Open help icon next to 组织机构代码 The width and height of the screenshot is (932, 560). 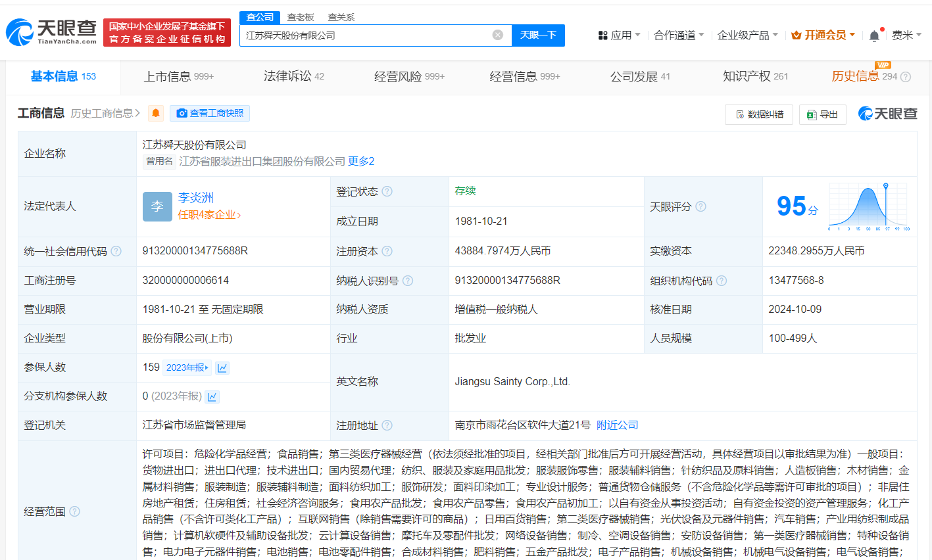point(722,281)
